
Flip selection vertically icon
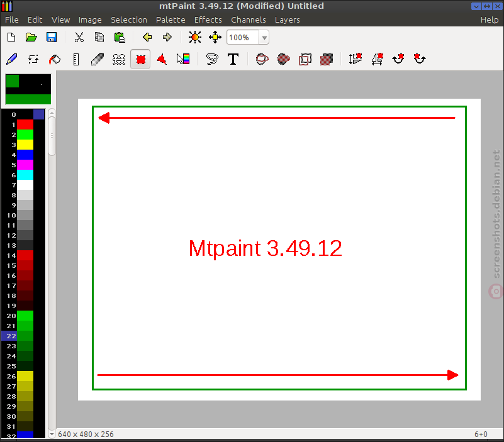click(x=355, y=59)
